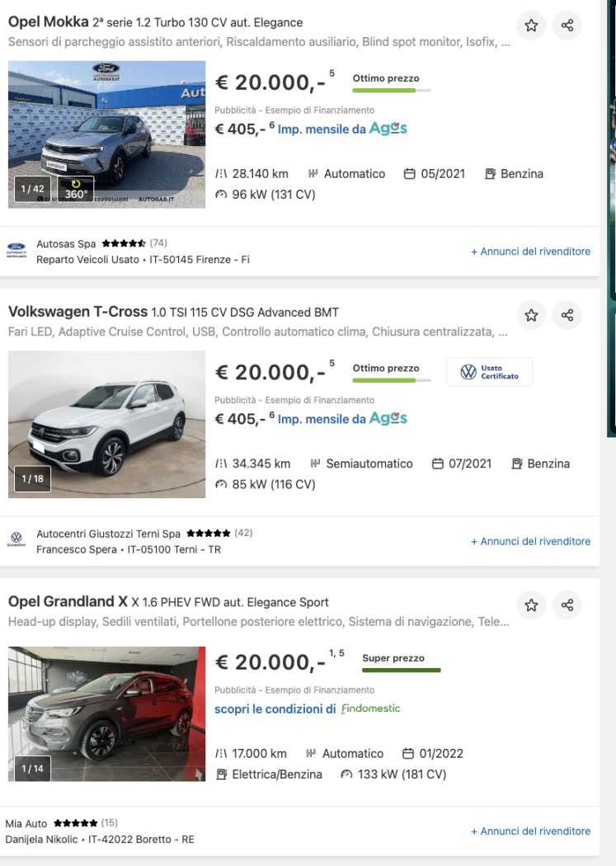Click the Usato Certificato Volkswagen badge
The width and height of the screenshot is (616, 866).
[x=489, y=372]
